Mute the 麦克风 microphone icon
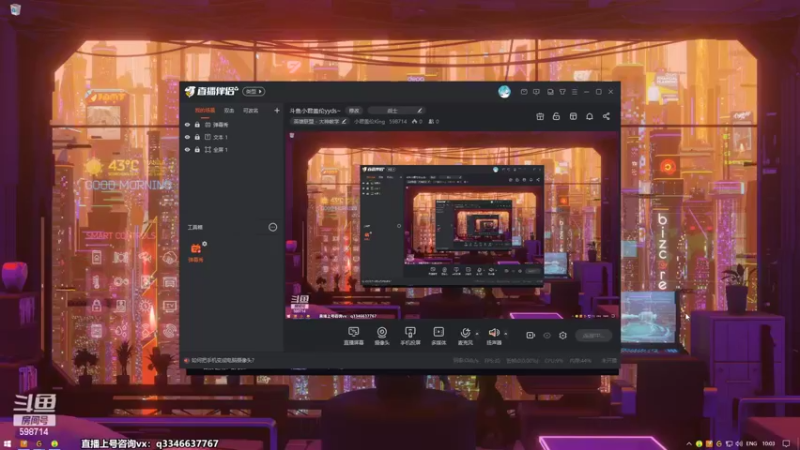Image resolution: width=800 pixels, height=450 pixels. pos(465,333)
